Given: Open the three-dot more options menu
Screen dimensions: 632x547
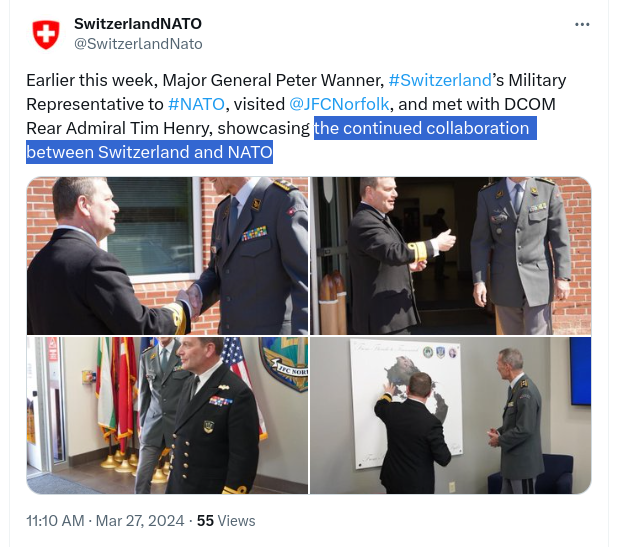Looking at the screenshot, I should tap(582, 25).
